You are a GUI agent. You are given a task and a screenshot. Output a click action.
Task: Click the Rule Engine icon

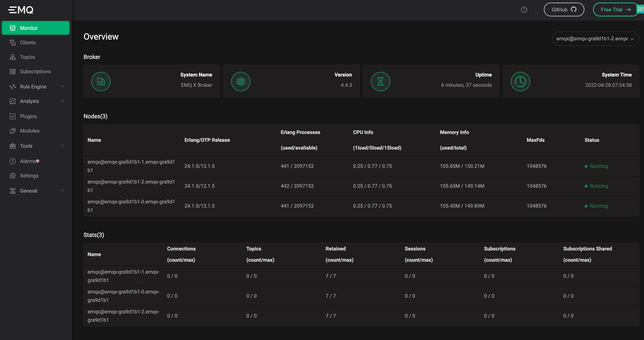tap(13, 87)
